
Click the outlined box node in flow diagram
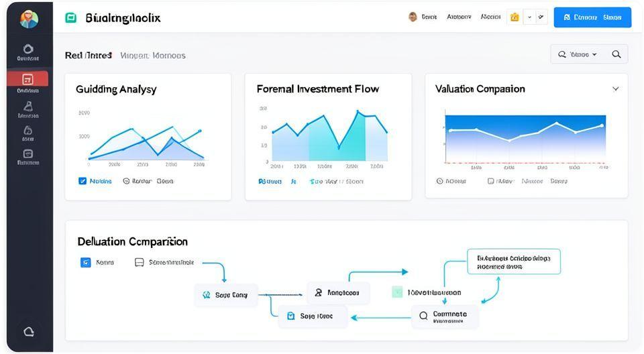coord(513,261)
